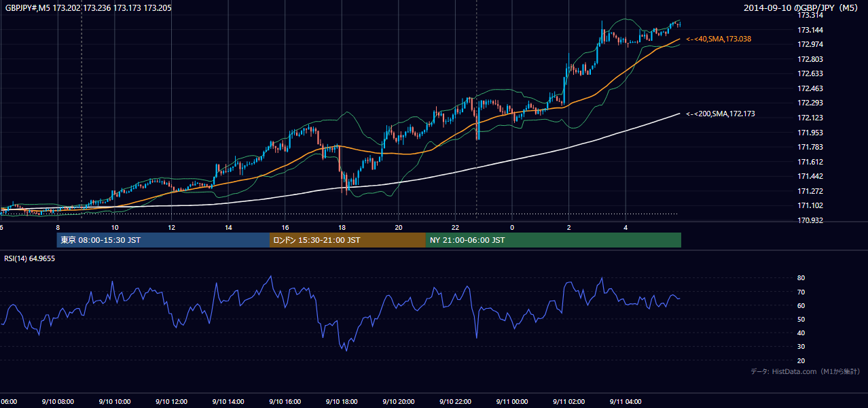Click the 9/10 10:00 time label

pyautogui.click(x=115, y=402)
